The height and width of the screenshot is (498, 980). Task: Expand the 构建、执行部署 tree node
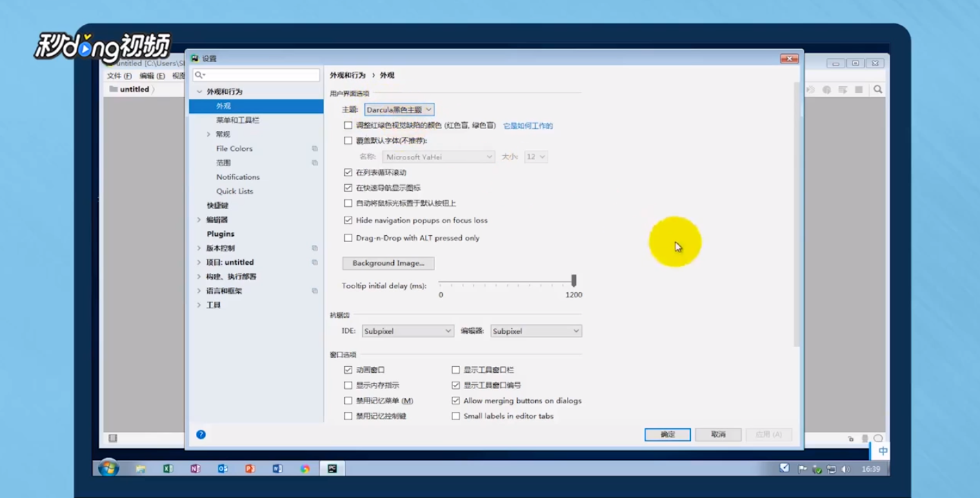coord(199,277)
